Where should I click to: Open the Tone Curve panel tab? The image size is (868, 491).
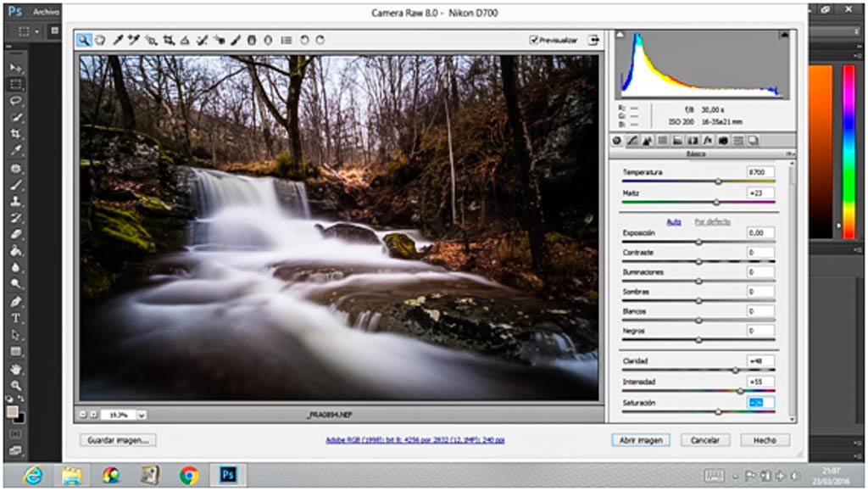tap(632, 140)
